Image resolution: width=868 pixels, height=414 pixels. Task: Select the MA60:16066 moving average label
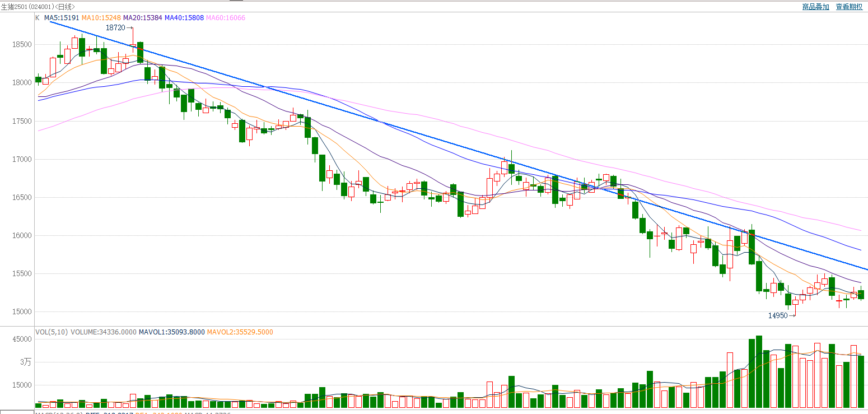(226, 18)
